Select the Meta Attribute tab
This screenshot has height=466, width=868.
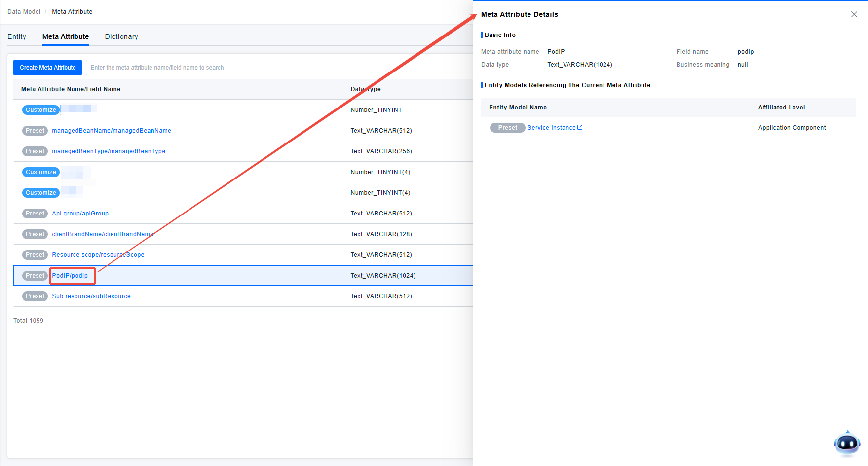66,36
